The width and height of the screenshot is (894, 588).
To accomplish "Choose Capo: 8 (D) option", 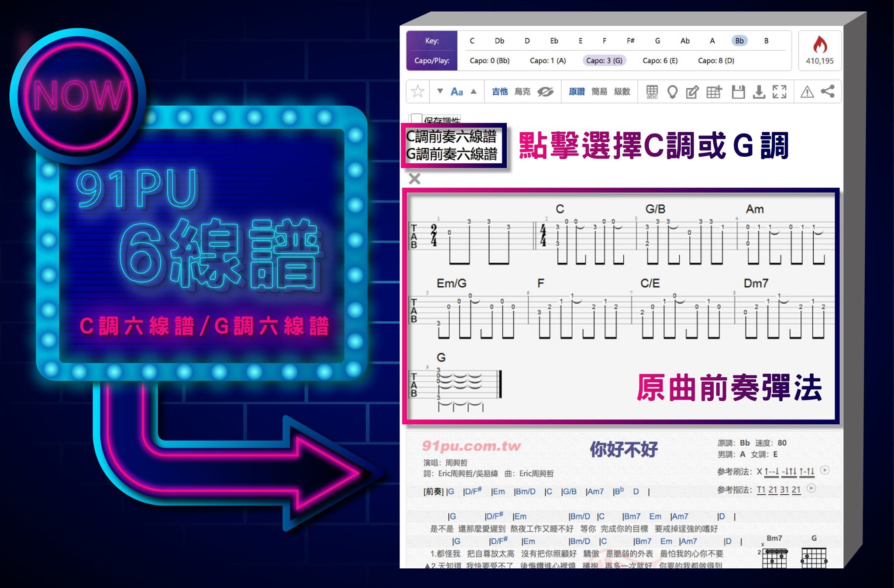I will click(716, 61).
